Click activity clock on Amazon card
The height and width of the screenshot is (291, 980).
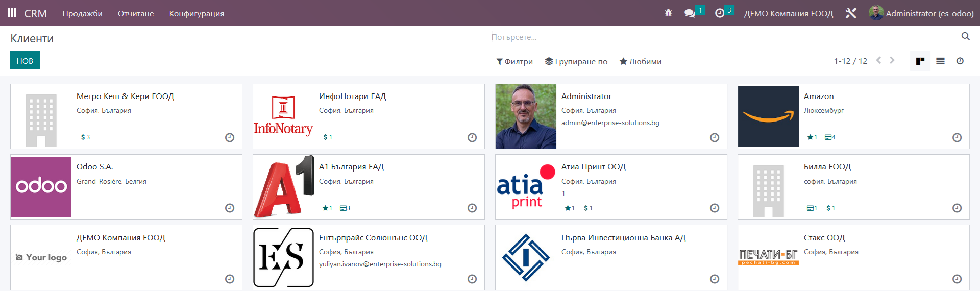click(x=957, y=137)
